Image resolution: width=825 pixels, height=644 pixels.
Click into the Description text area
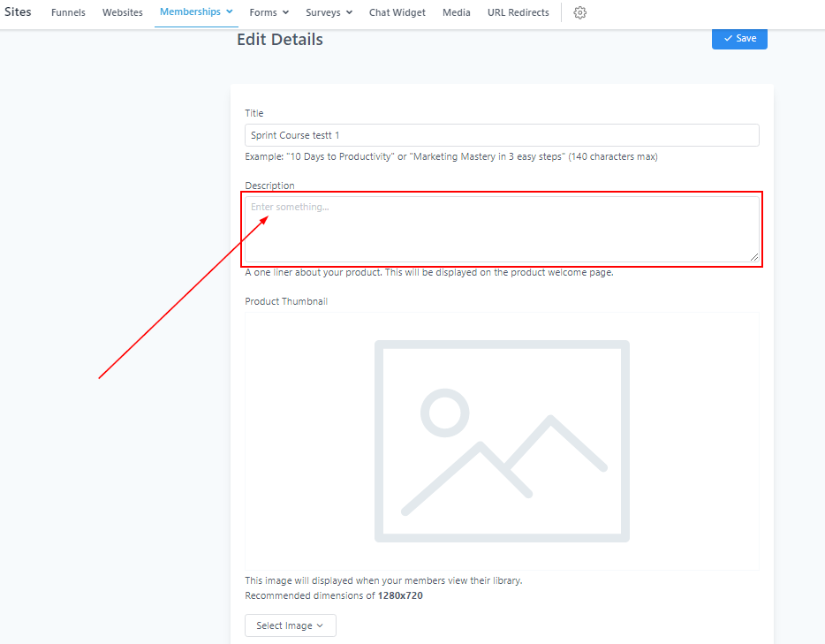click(502, 229)
